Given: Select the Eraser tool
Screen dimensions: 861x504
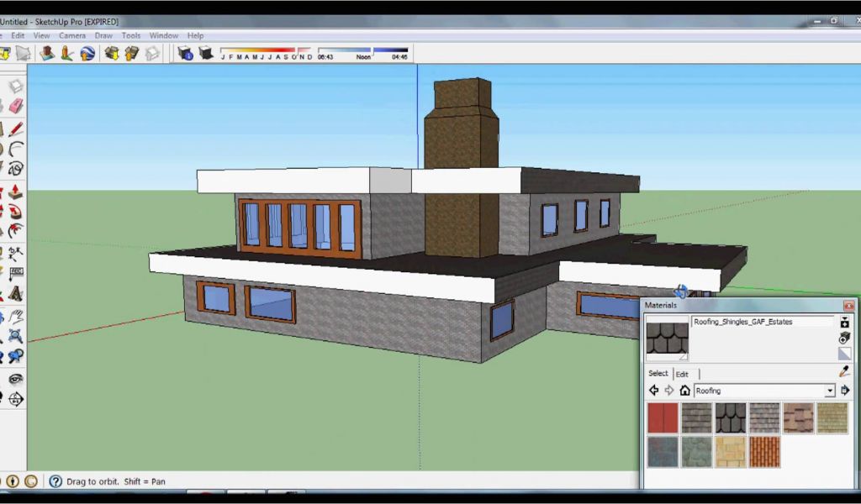Looking at the screenshot, I should (15, 106).
